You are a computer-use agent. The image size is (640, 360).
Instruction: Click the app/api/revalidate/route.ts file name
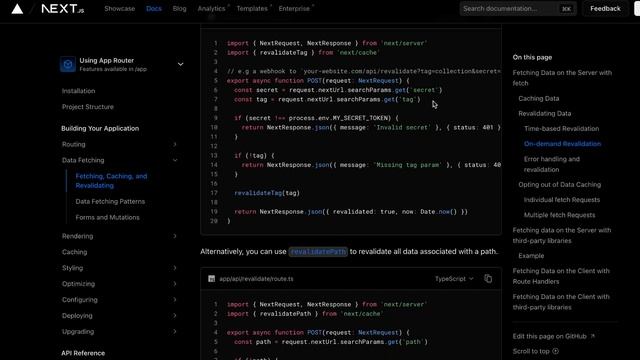tap(256, 279)
